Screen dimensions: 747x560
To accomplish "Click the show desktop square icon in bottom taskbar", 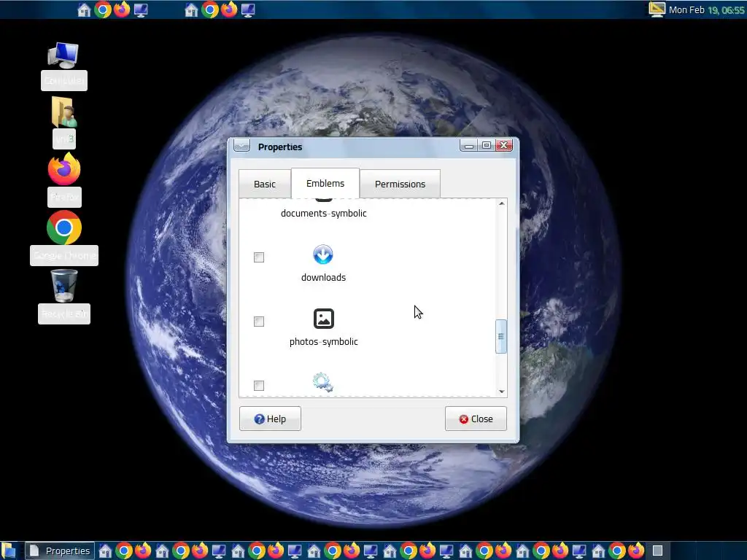I will [x=657, y=551].
